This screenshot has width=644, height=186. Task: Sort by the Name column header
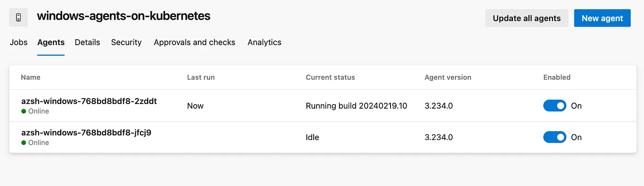(x=31, y=77)
